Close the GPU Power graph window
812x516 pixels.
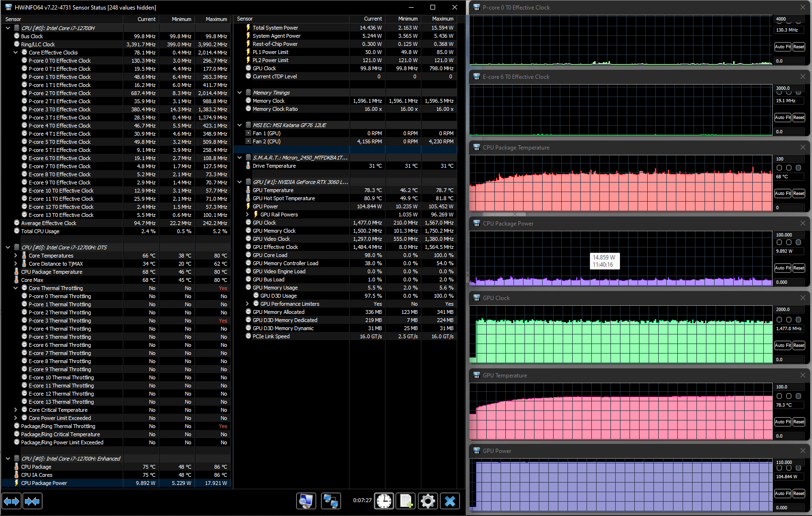[802, 451]
